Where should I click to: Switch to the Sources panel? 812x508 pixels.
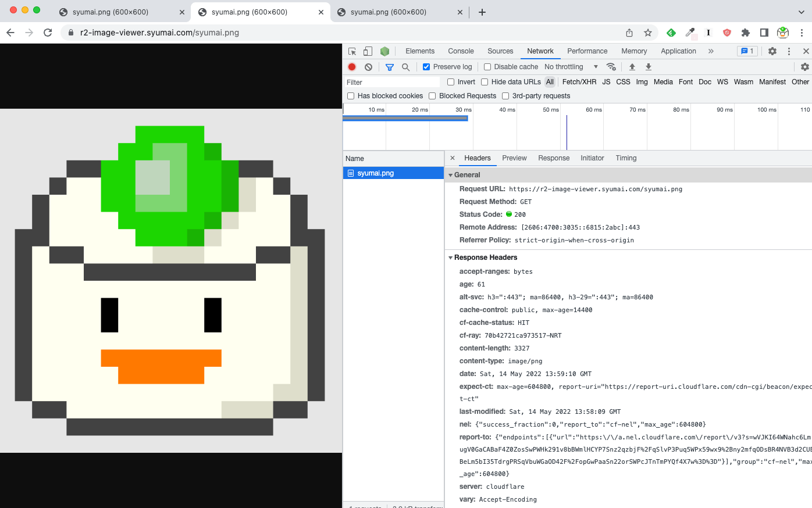pos(500,51)
